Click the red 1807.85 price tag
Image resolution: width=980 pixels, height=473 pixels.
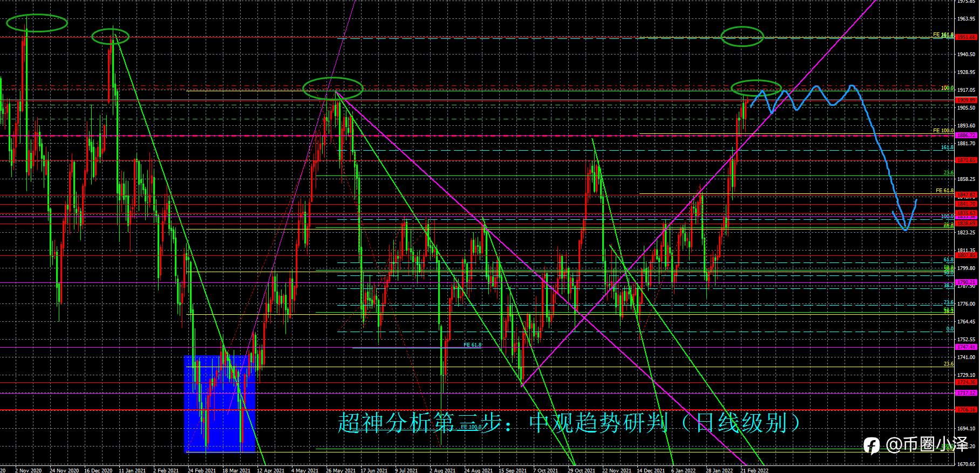966,255
